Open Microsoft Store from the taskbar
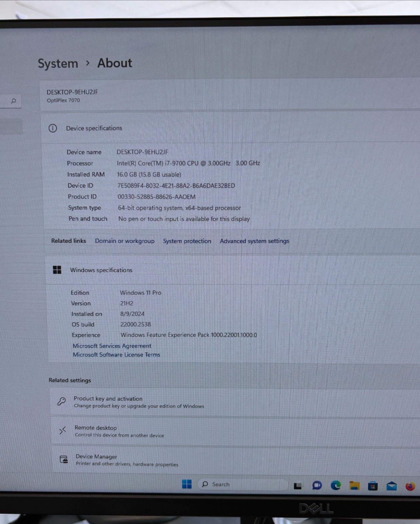 point(373,486)
